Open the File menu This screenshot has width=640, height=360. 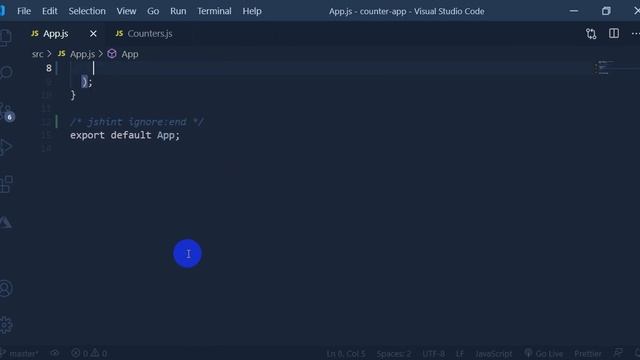(x=24, y=11)
